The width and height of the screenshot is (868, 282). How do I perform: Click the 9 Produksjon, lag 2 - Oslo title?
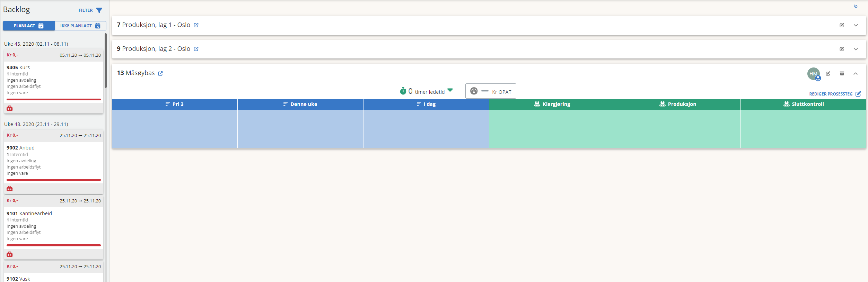click(154, 49)
